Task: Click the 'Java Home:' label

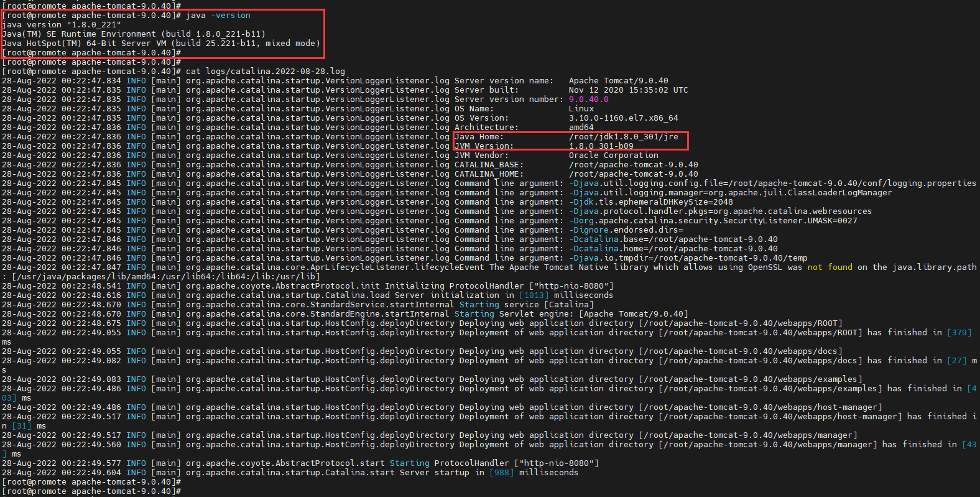Action: (479, 137)
